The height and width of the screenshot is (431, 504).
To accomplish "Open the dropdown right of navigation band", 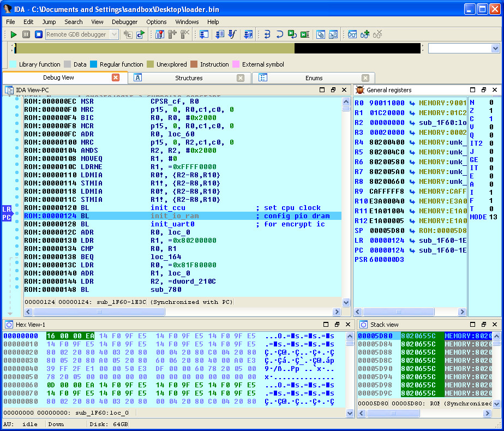I will [495, 49].
